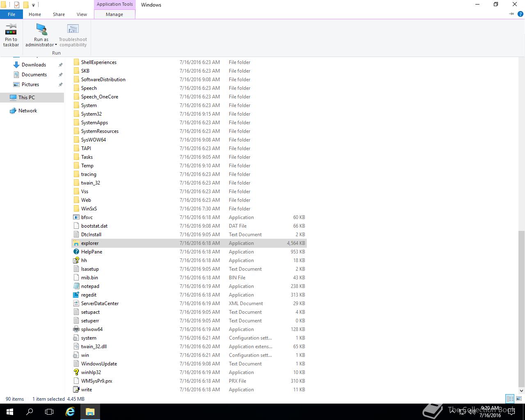Click the vertical scrollbar down arrow
525x420 pixels.
pos(521,390)
